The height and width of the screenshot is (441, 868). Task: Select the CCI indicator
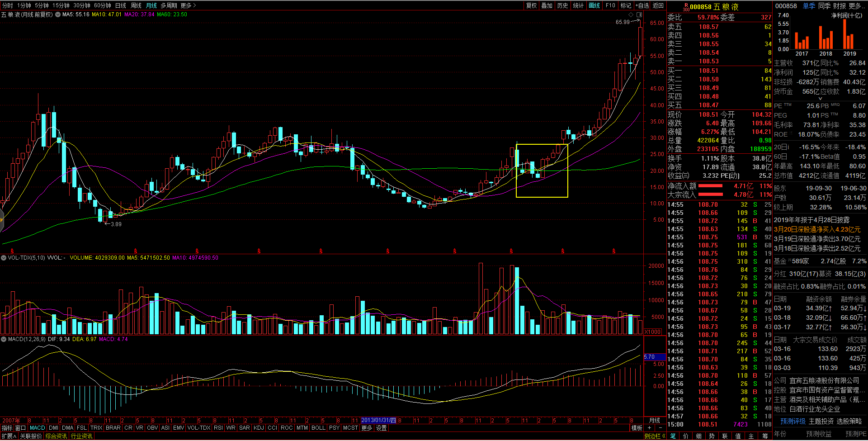(x=272, y=428)
